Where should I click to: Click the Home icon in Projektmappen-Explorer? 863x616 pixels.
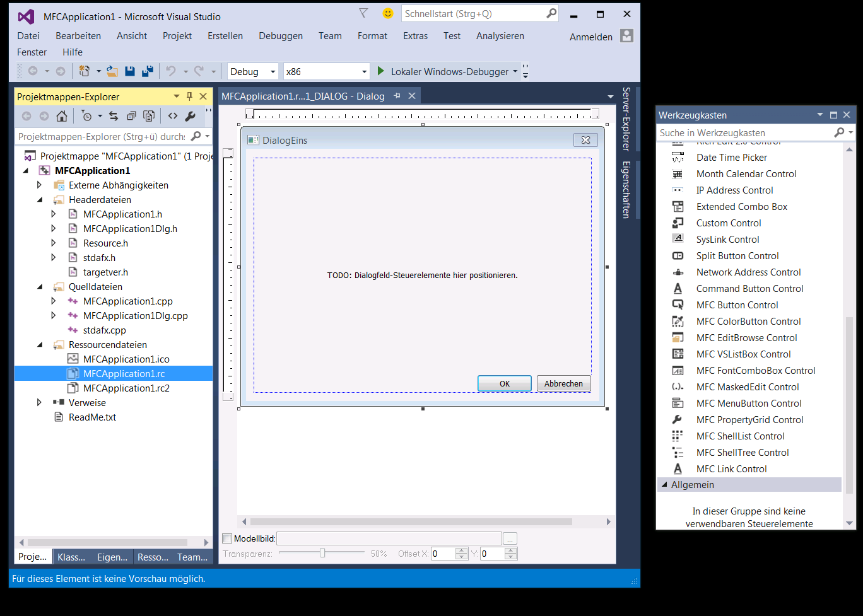[62, 116]
